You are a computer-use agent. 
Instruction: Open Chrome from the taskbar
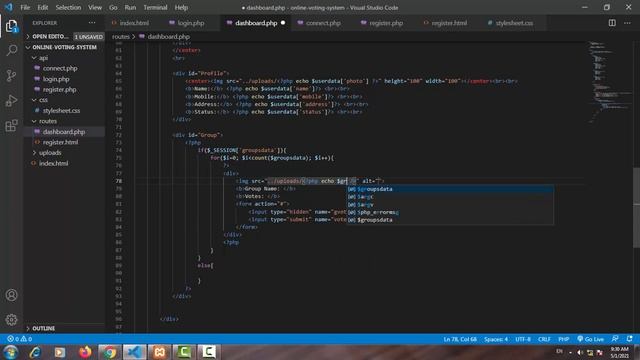(x=109, y=352)
